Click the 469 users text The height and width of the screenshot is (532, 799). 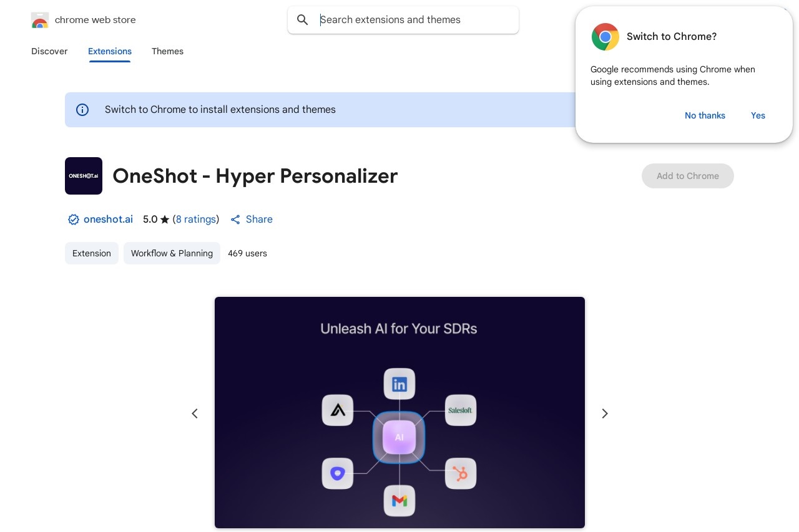coord(247,253)
